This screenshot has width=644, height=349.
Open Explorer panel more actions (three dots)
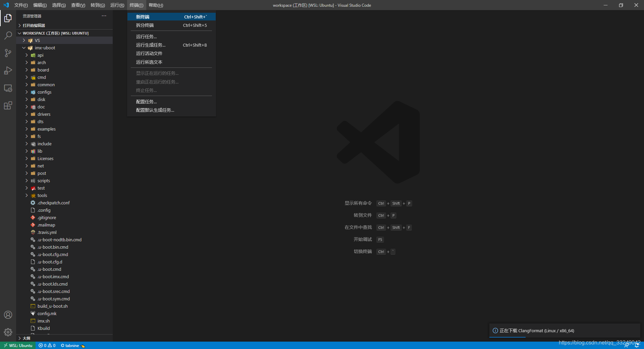pyautogui.click(x=104, y=16)
